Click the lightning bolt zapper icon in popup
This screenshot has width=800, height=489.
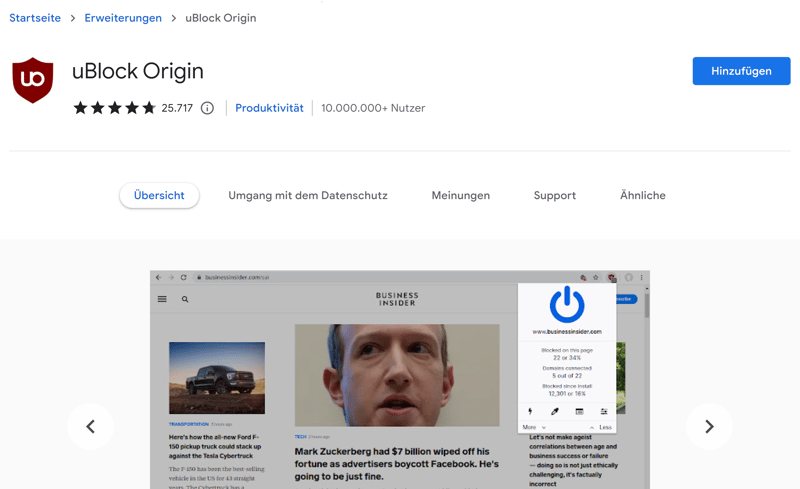coord(530,412)
